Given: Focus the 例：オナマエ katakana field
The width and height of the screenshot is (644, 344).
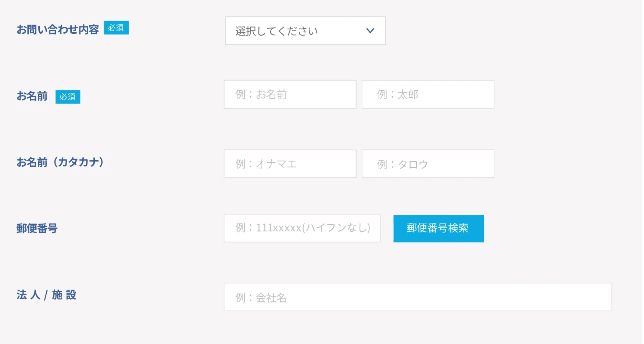Looking at the screenshot, I should (x=290, y=164).
